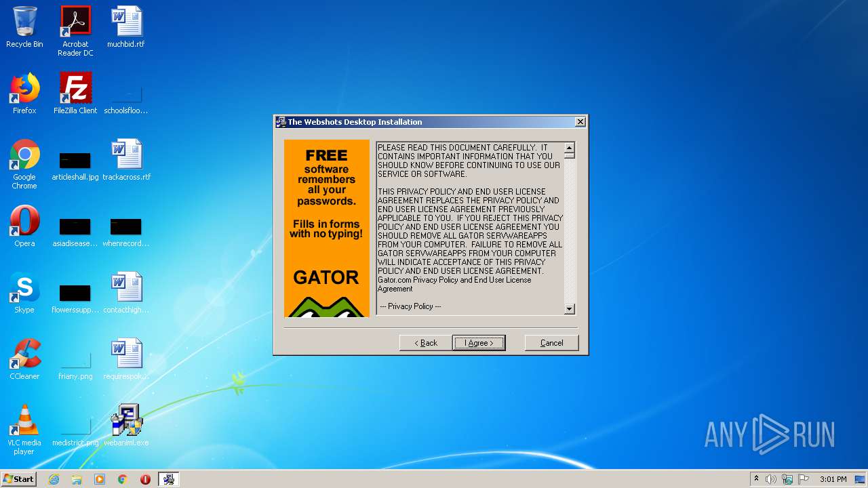Open Windows Explorer from the taskbar
Viewport: 868px width, 488px height.
(77, 479)
